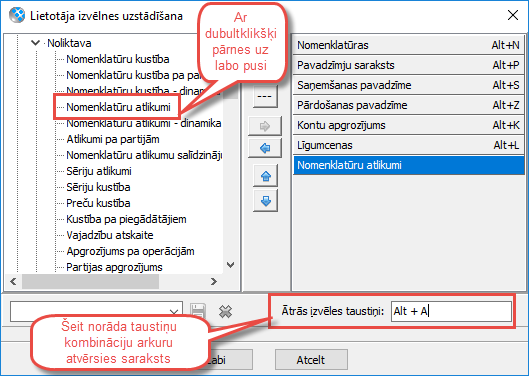Select Kontu apgrozījums menu entry
Image resolution: width=529 pixels, height=376 pixels.
[408, 125]
